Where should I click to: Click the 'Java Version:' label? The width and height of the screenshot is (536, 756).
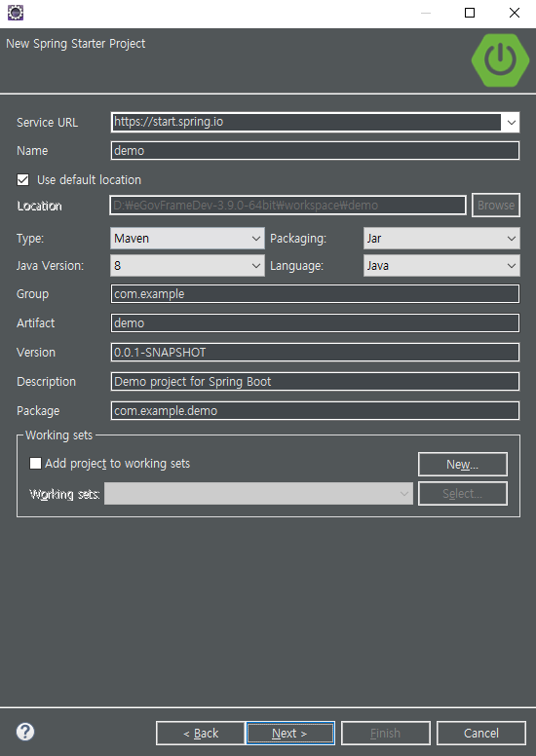[50, 266]
